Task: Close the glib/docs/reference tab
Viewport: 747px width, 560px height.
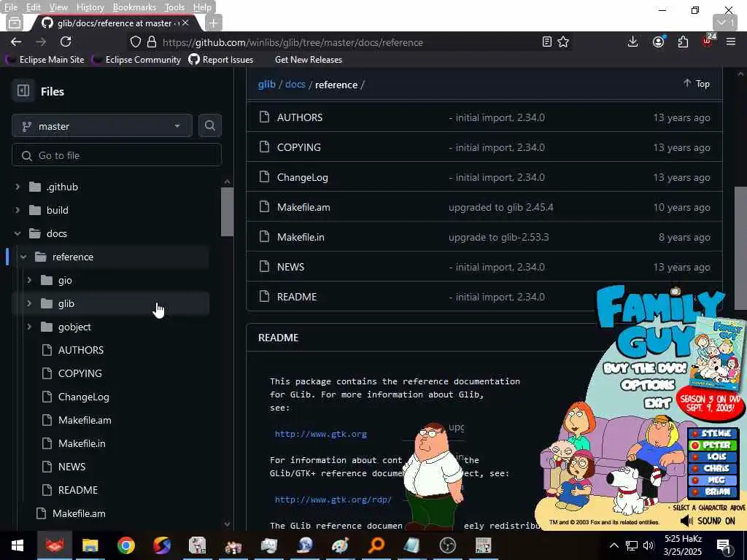Action: point(185,23)
